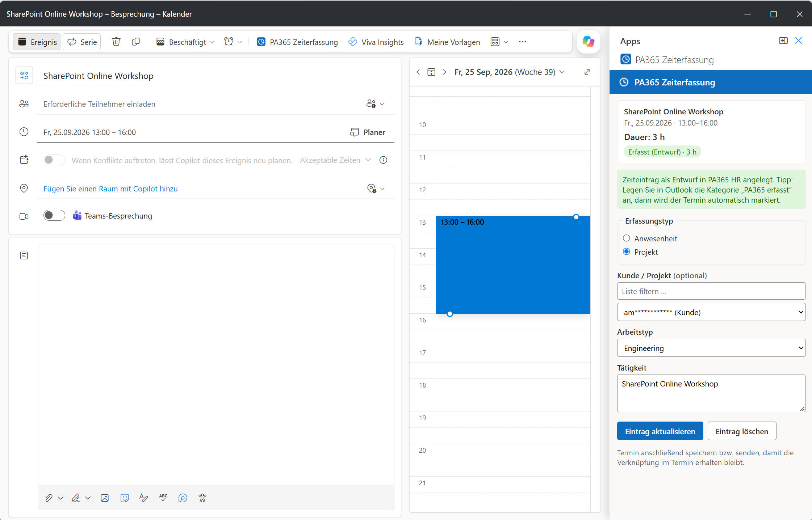This screenshot has width=812, height=520.
Task: Insert a picture via the image icon
Action: (x=105, y=498)
